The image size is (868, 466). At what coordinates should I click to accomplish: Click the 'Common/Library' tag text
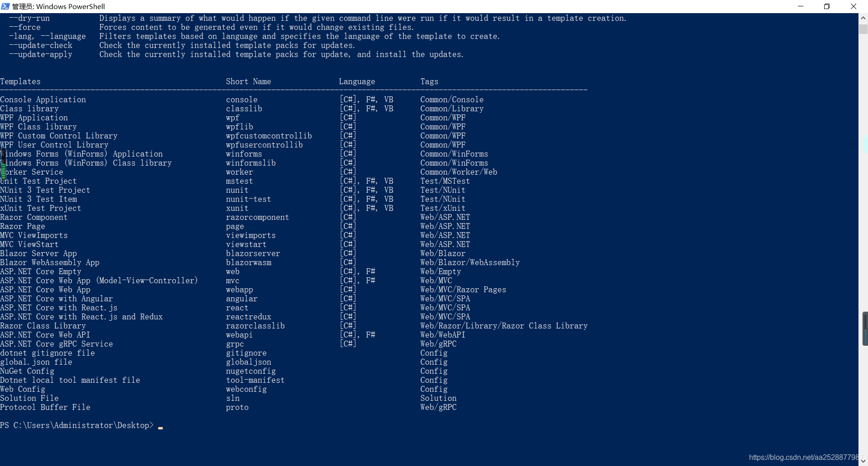point(452,109)
